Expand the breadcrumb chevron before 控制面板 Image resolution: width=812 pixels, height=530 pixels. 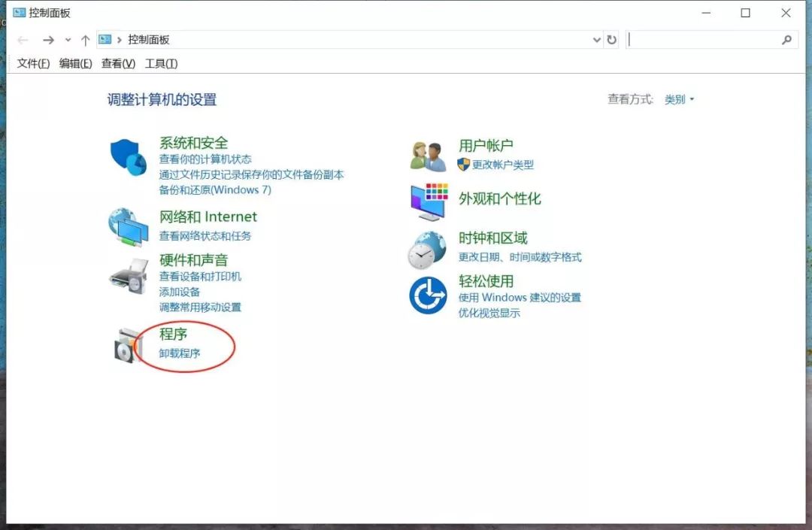click(119, 40)
